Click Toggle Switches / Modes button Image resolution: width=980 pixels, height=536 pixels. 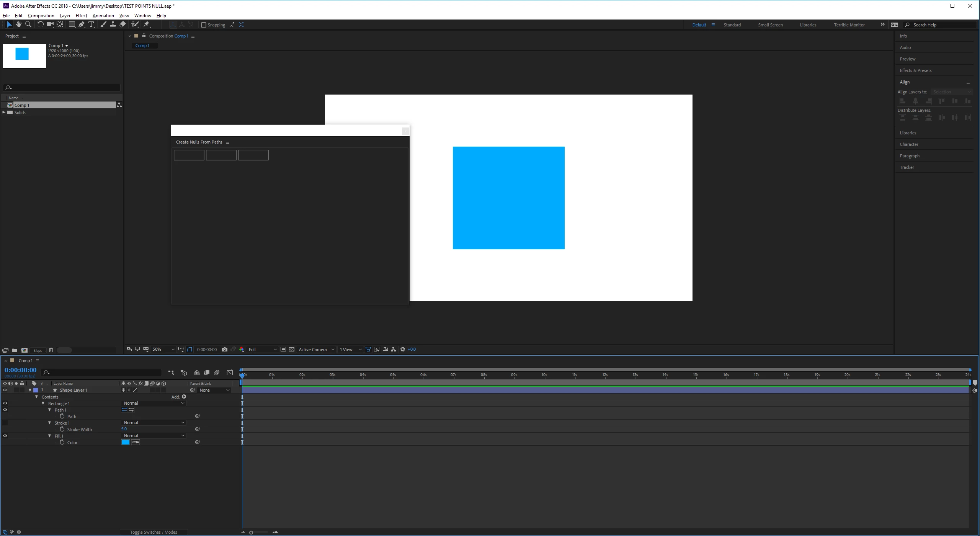(x=153, y=532)
